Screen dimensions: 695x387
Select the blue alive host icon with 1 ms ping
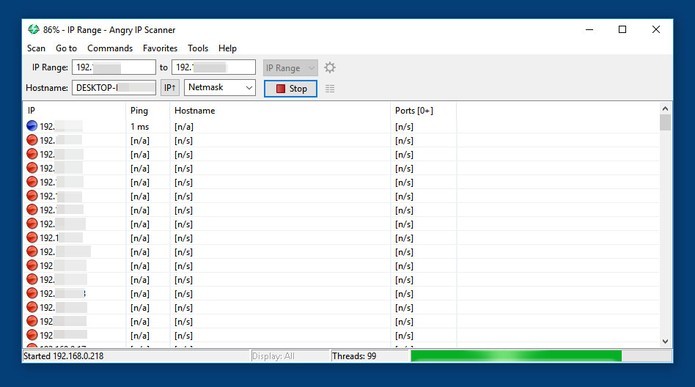click(x=32, y=126)
